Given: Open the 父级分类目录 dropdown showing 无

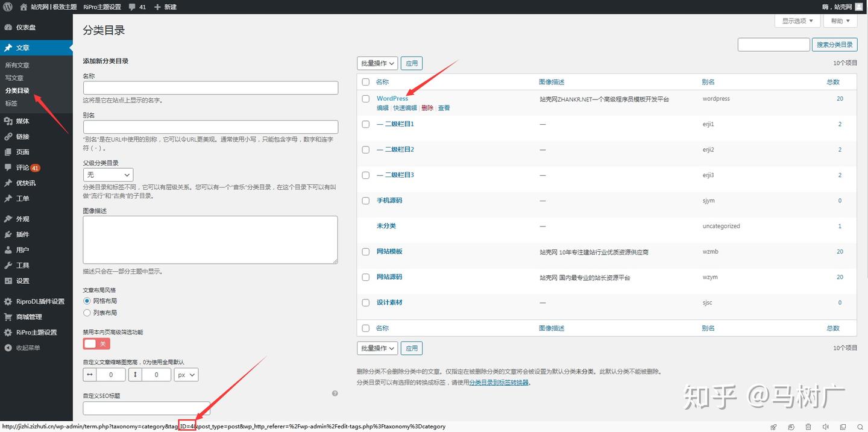Looking at the screenshot, I should (x=107, y=175).
